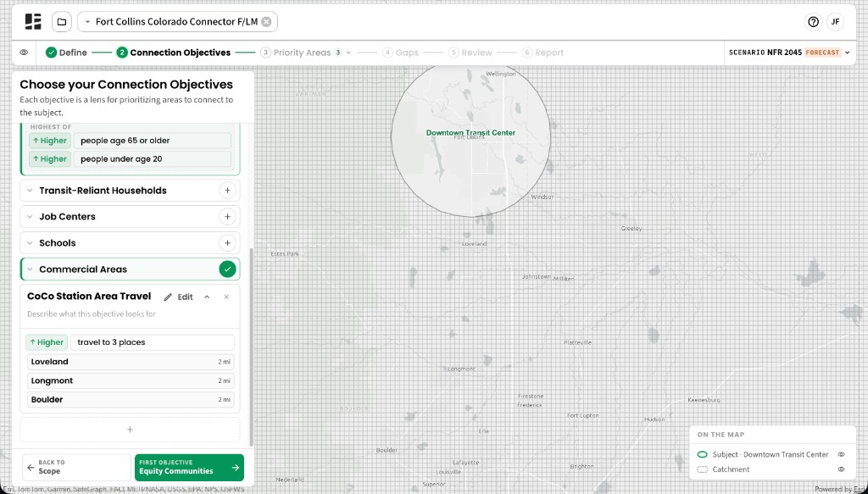
Task: Remove the CoCo Station Area Travel objective
Action: coord(226,297)
